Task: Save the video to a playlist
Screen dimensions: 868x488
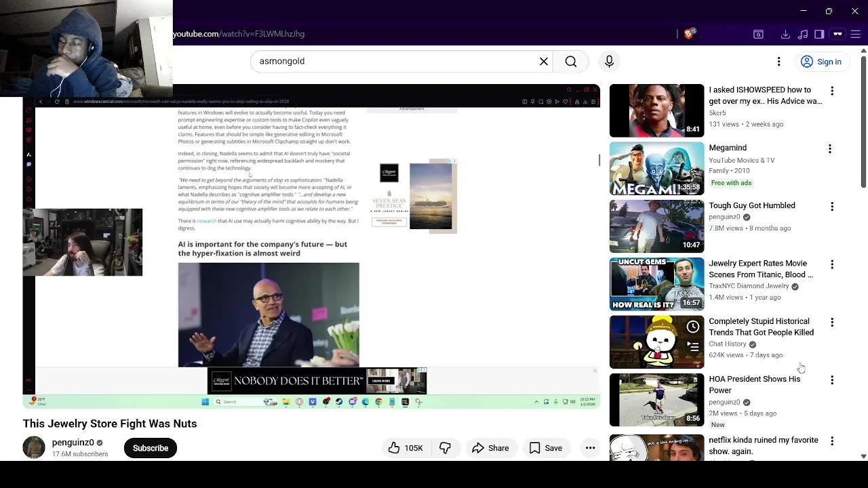Action: [x=546, y=448]
